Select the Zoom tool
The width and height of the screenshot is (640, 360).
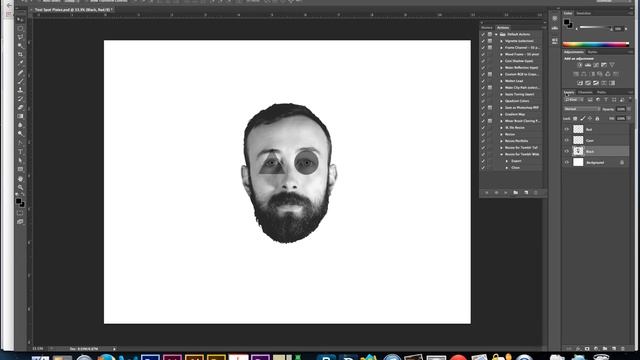(20, 187)
